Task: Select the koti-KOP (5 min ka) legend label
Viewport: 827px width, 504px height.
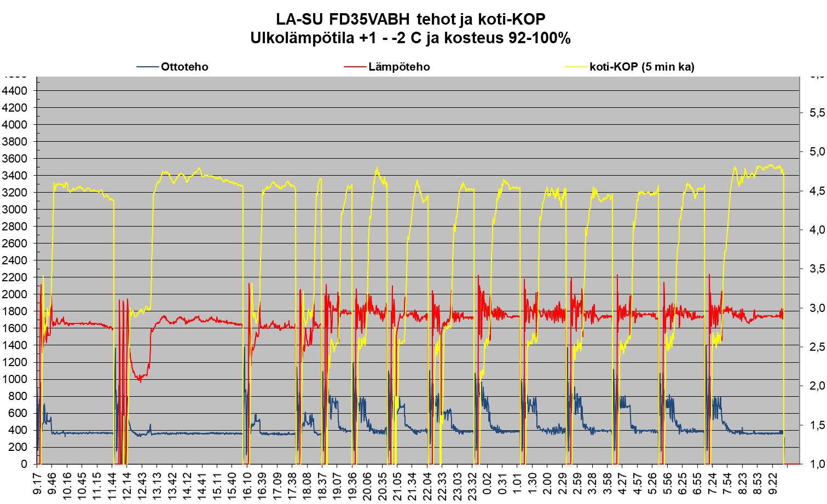Action: tap(641, 67)
